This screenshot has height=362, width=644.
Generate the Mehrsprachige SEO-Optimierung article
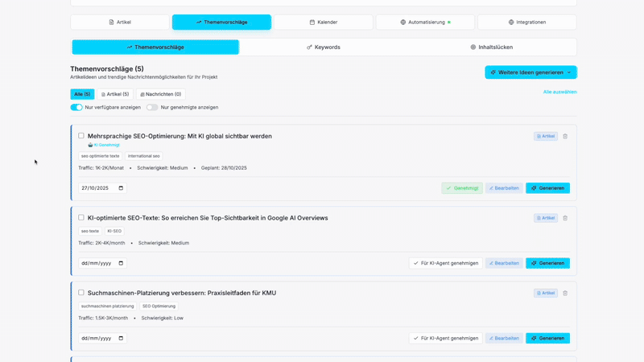[548, 188]
